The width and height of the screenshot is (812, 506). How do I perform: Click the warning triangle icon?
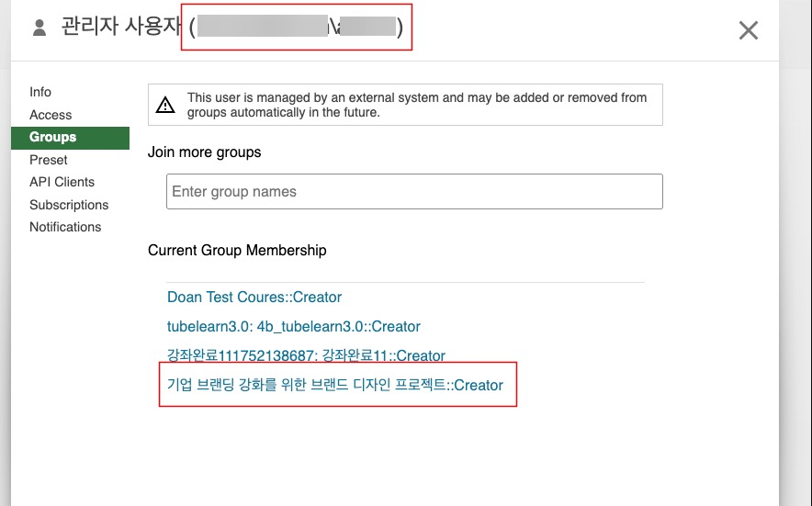pyautogui.click(x=165, y=105)
